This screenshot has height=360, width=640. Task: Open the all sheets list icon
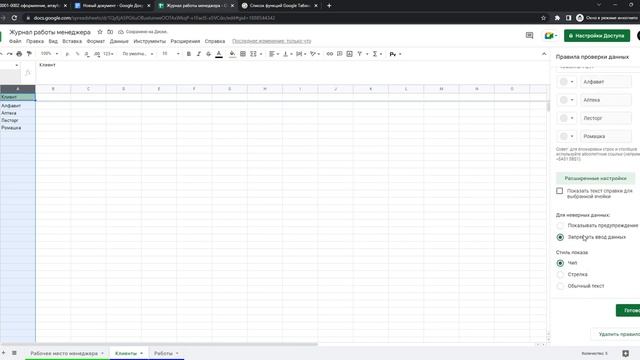(14, 353)
